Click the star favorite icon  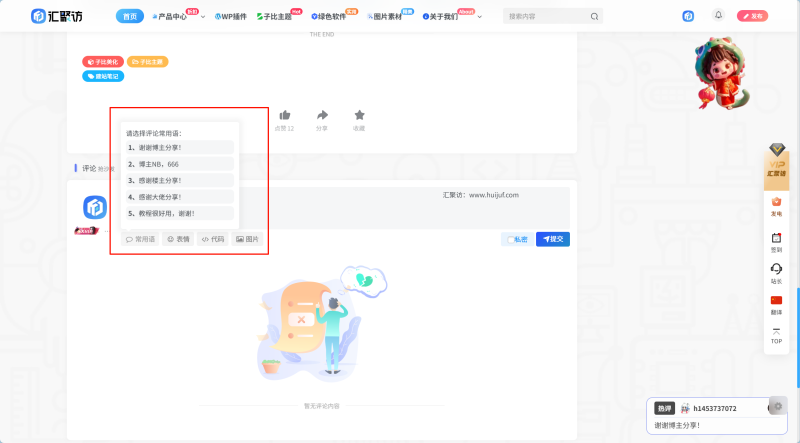click(359, 116)
